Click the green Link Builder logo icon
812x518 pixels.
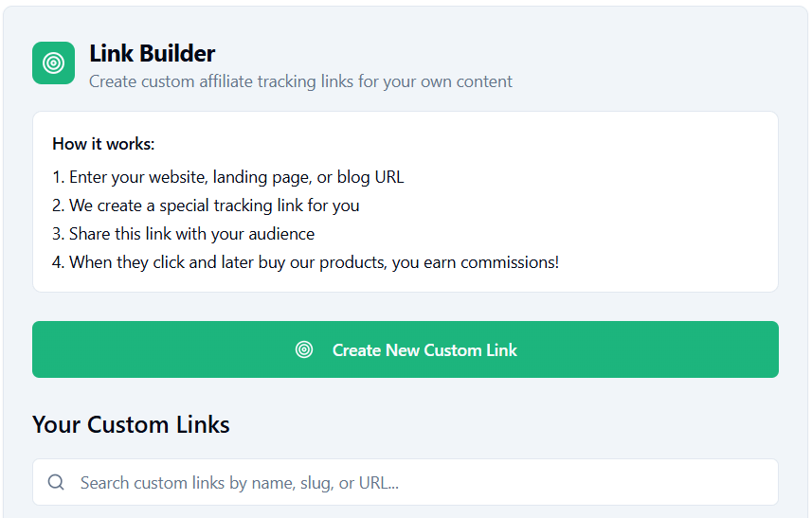pyautogui.click(x=53, y=63)
